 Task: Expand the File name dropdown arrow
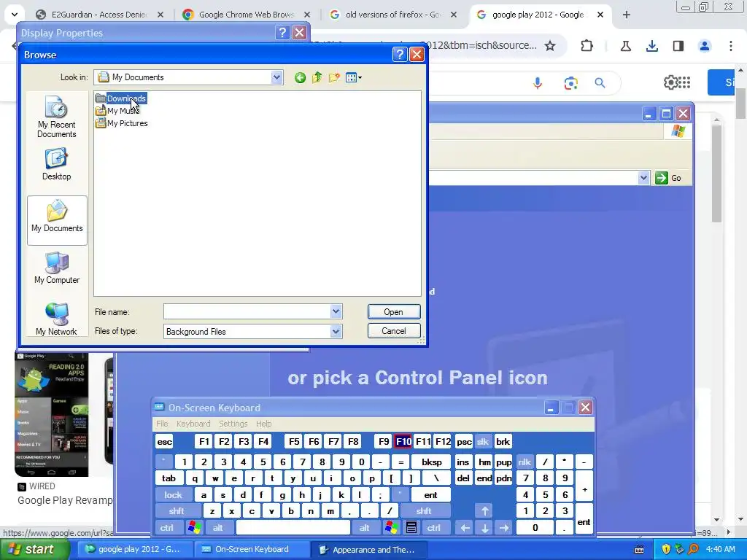[x=336, y=311]
